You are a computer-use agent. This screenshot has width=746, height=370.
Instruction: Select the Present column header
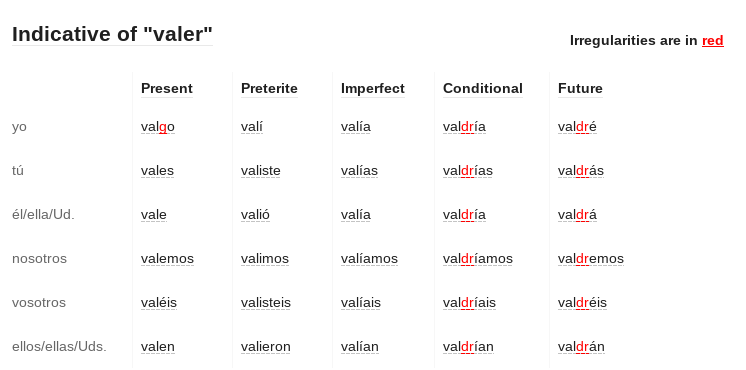click(167, 88)
